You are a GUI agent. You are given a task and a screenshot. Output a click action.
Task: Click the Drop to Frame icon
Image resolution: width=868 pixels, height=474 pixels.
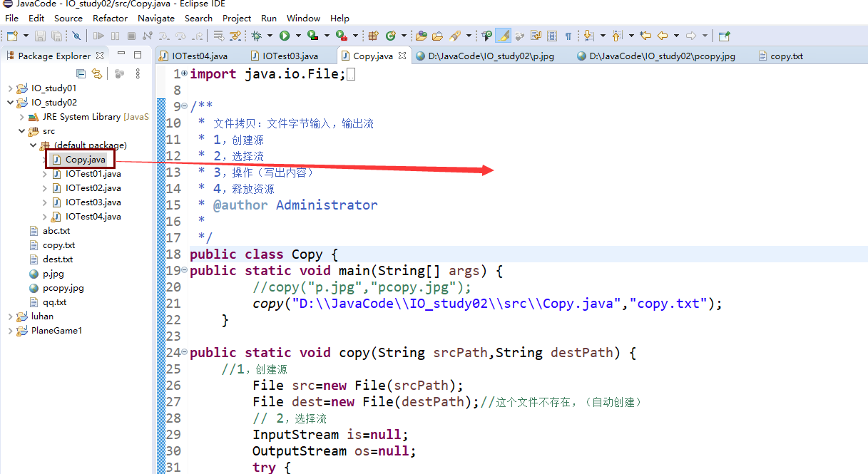[x=218, y=36]
